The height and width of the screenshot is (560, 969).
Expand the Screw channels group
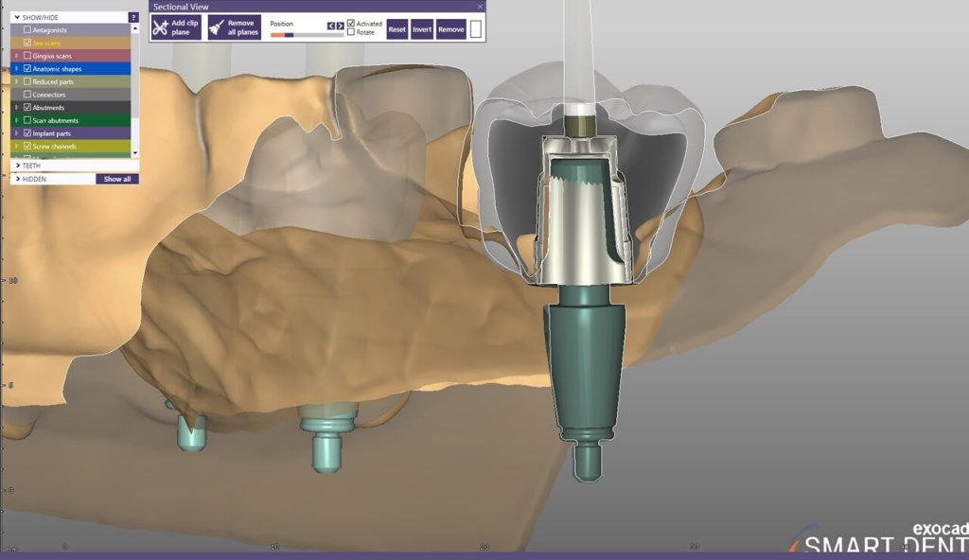pos(17,147)
